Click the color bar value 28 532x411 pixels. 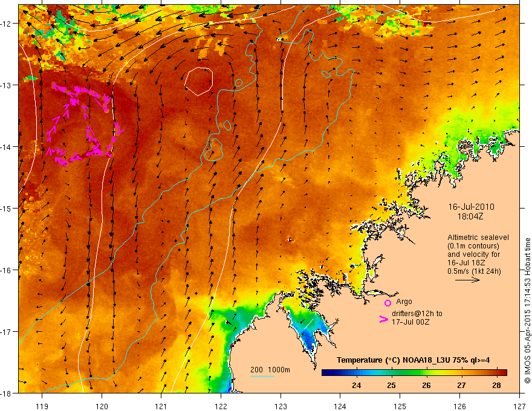(496, 385)
